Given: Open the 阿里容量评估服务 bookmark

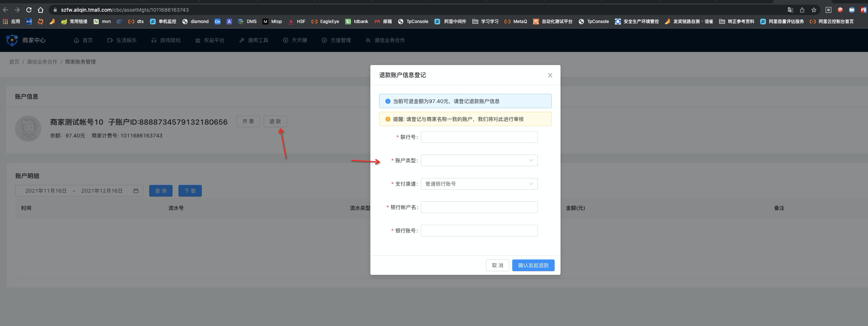Looking at the screenshot, I should pyautogui.click(x=782, y=22).
